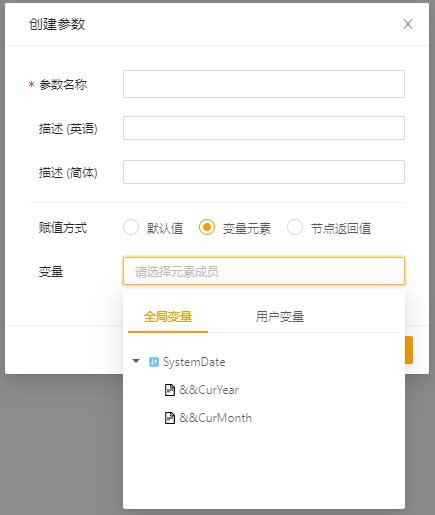Collapse the SystemDate tree node arrow

coord(136,361)
